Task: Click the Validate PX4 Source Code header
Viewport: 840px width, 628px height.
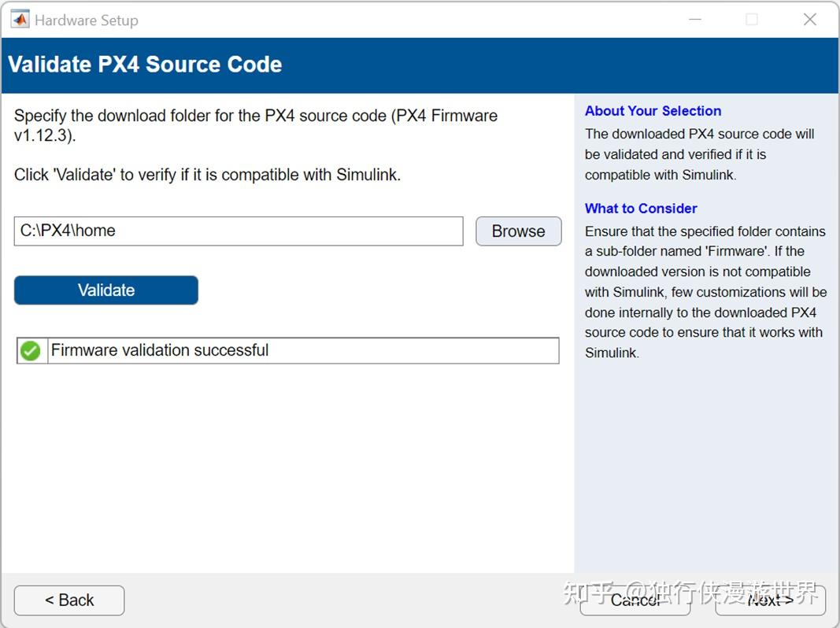Action: pyautogui.click(x=145, y=65)
